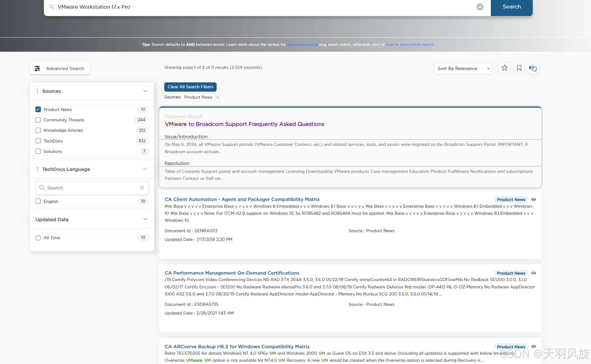
Task: Open Advanced Search filter sliders icon
Action: click(x=37, y=68)
